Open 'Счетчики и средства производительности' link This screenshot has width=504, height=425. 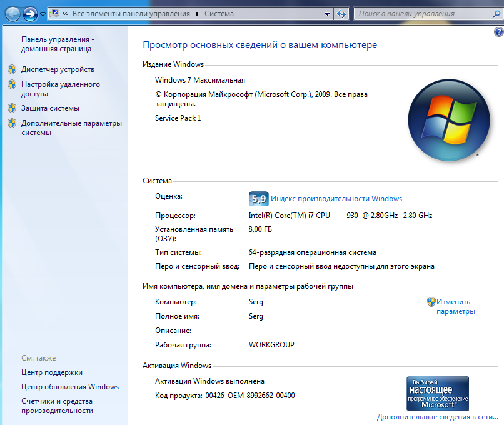(x=57, y=406)
